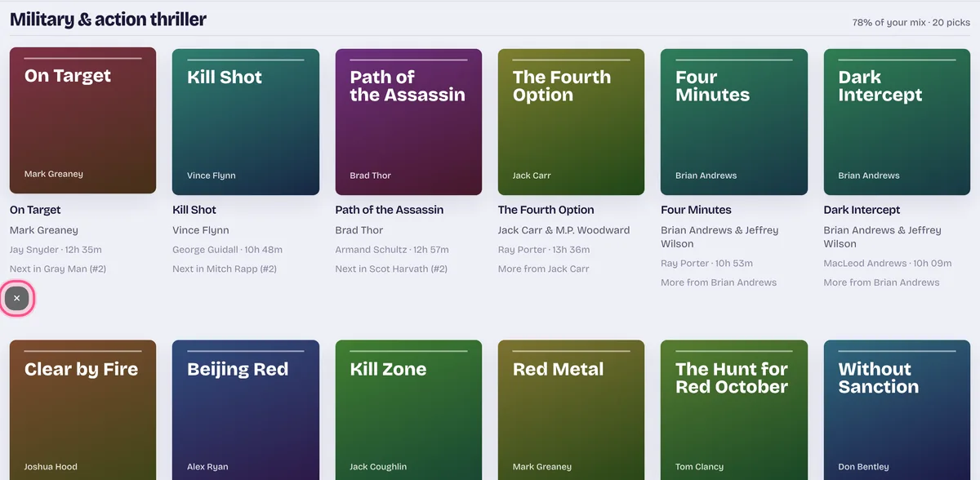Follow the Next in Gray Man (#2) link
This screenshot has height=480, width=980.
58,269
